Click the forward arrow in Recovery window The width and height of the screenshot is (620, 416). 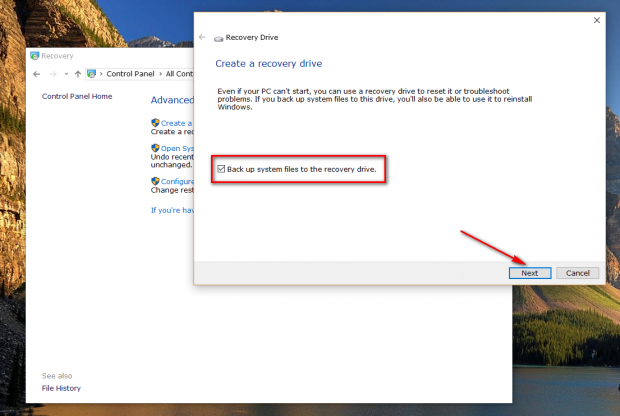53,74
